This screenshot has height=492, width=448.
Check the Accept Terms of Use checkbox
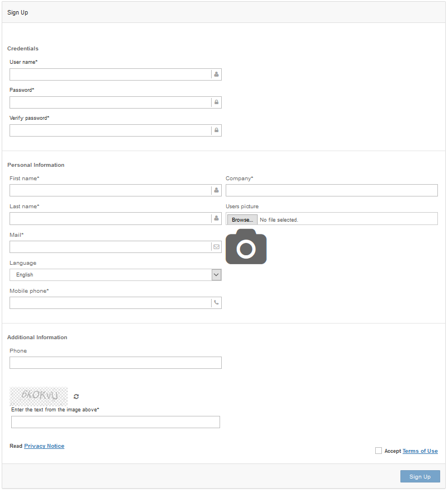pos(379,451)
